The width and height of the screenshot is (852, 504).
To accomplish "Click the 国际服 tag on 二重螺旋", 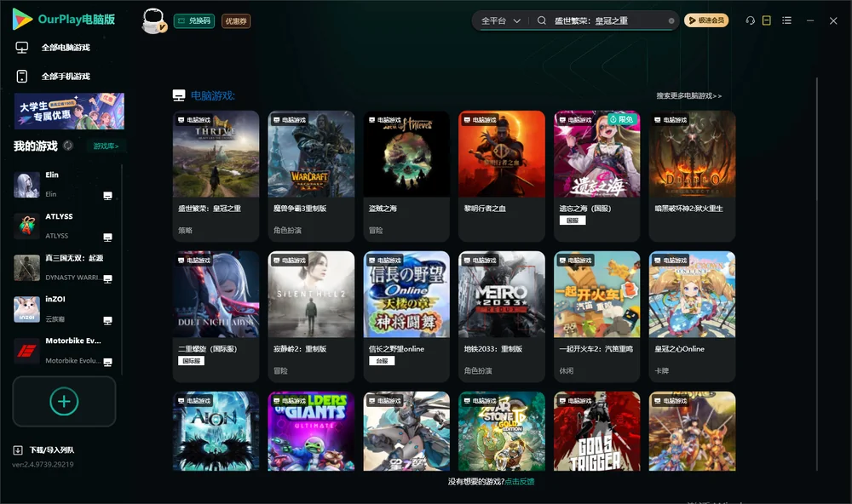I will [191, 361].
